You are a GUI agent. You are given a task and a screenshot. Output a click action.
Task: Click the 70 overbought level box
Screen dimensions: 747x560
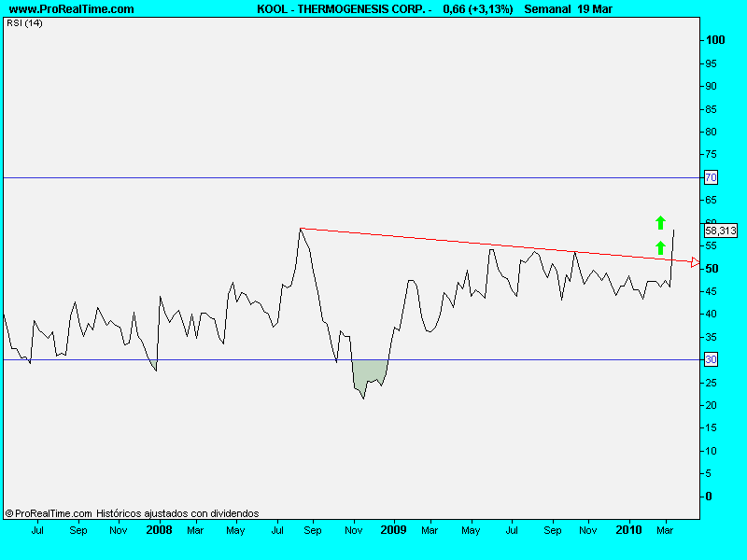tap(711, 177)
